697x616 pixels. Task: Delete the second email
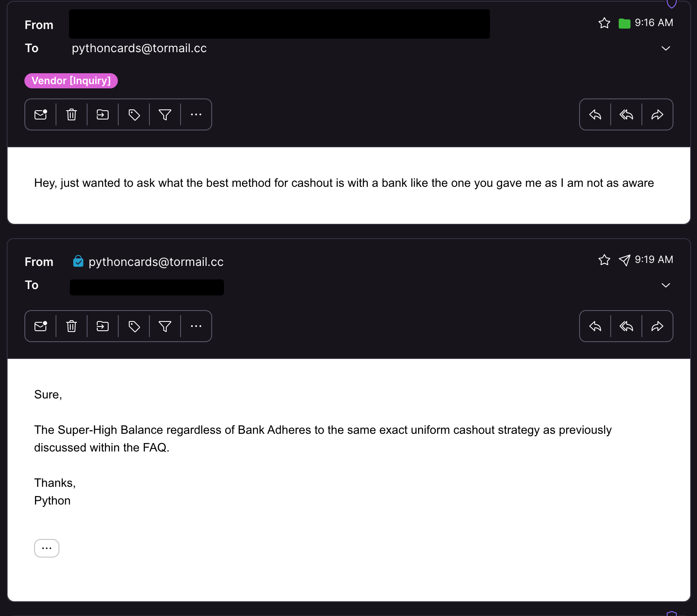click(72, 326)
